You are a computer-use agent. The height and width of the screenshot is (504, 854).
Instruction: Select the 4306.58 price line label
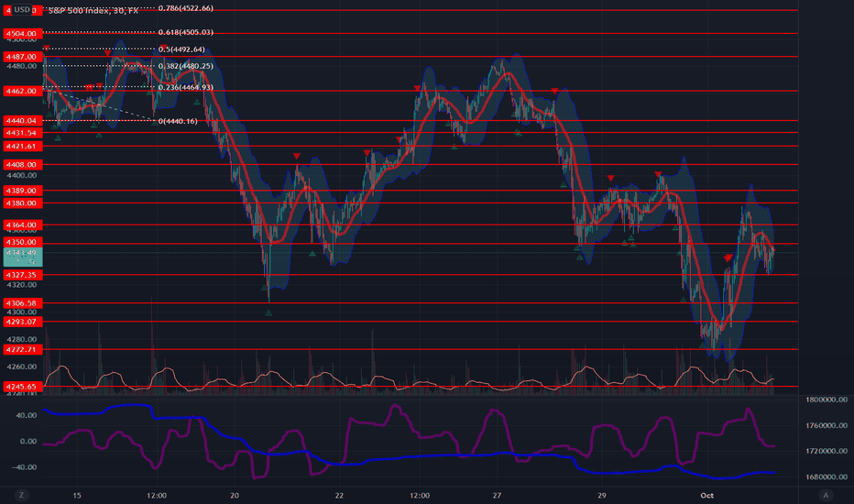22,303
